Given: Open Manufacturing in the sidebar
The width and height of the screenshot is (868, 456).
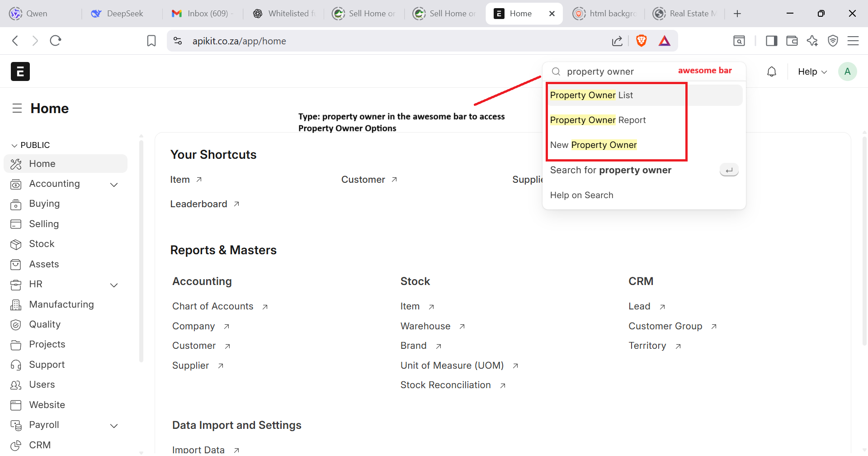Looking at the screenshot, I should click(x=61, y=304).
